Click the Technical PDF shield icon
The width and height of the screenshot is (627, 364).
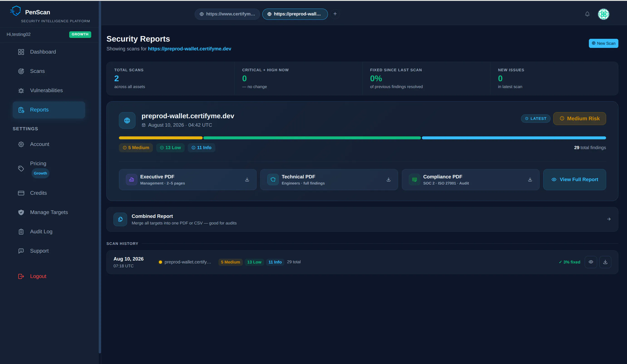pos(273,179)
